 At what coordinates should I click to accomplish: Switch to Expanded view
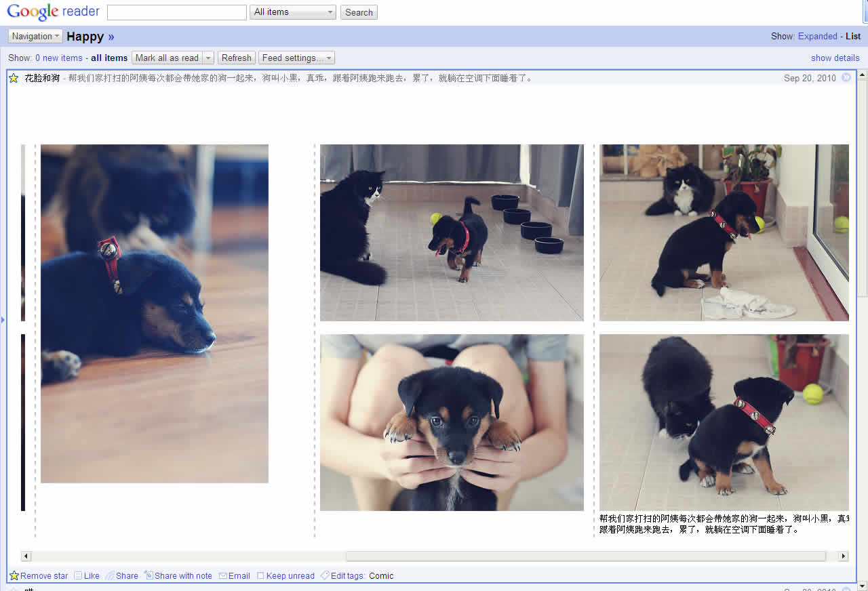(x=818, y=37)
